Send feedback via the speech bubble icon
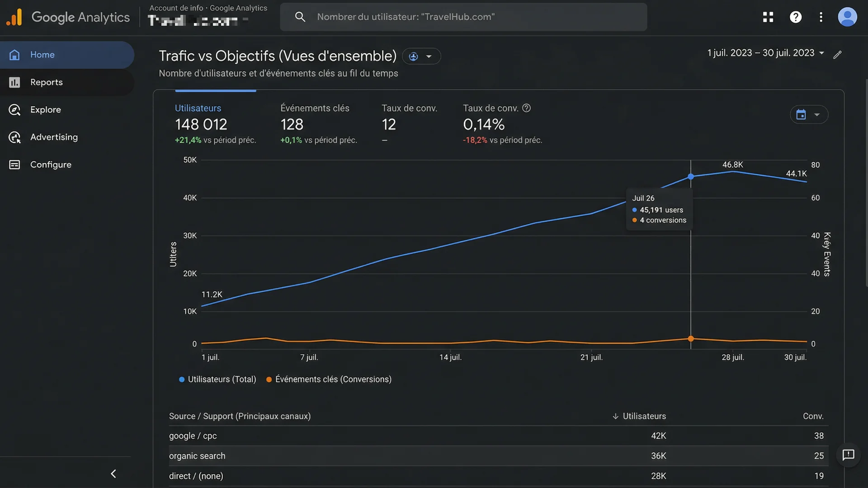The image size is (868, 488). coord(848,455)
